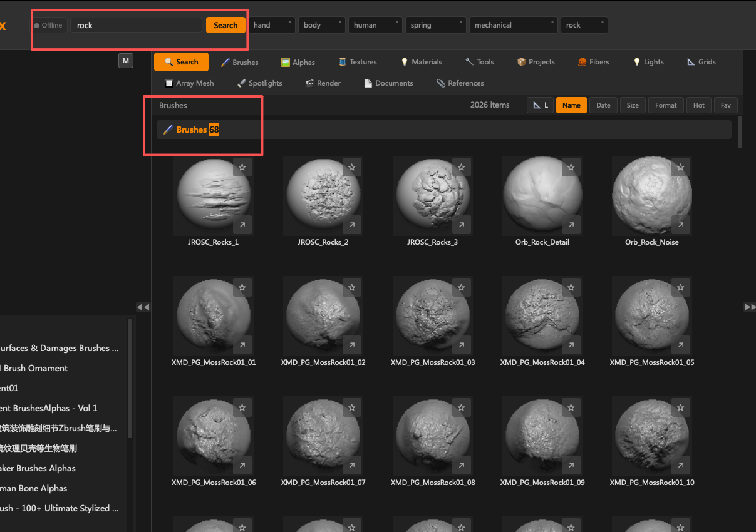Expand right panel with double arrows
Screen dimensions: 756x532
tap(750, 307)
